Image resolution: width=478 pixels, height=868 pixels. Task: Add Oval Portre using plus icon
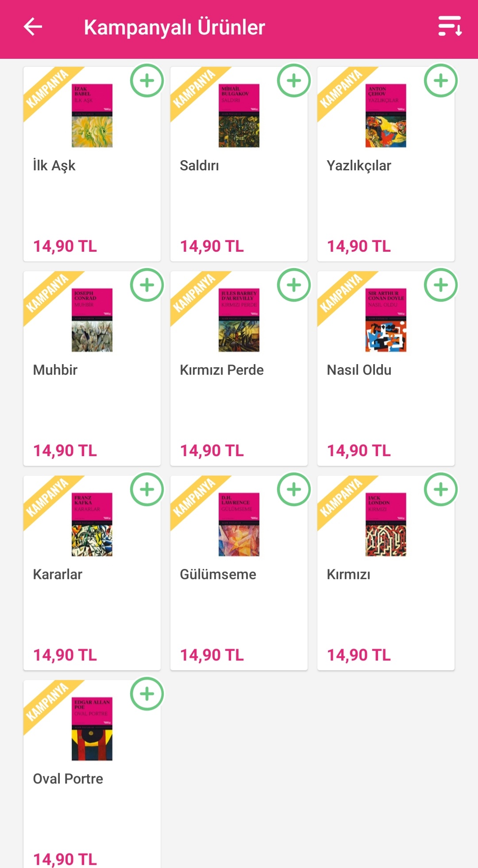pos(147,694)
